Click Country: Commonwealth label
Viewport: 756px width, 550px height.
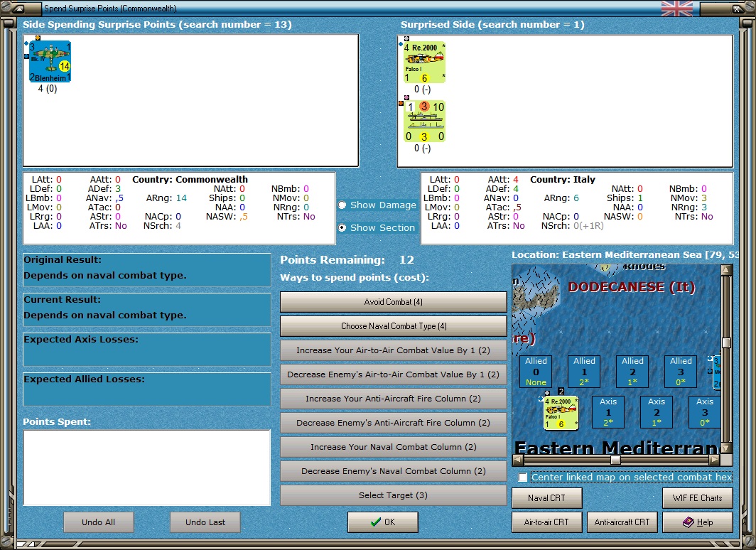point(190,179)
